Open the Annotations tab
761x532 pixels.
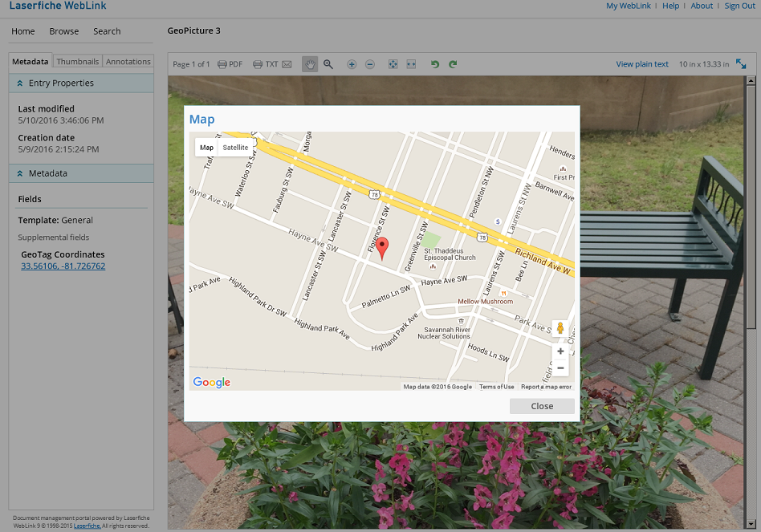[128, 62]
